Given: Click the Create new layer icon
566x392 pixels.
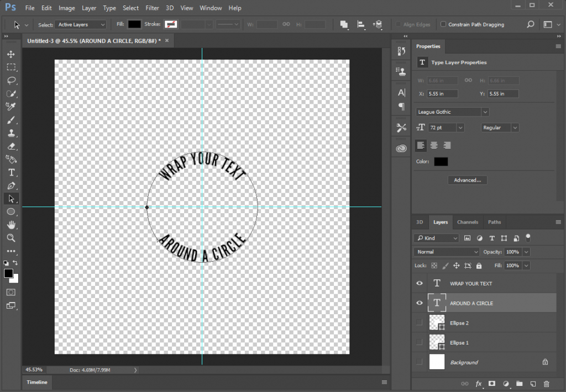Looking at the screenshot, I should tap(532, 383).
